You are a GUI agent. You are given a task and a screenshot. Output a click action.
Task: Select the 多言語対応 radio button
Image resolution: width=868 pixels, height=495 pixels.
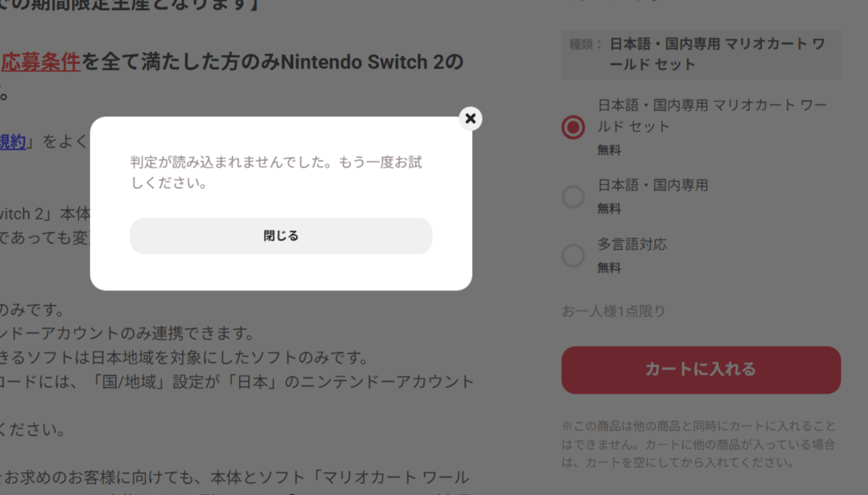573,255
